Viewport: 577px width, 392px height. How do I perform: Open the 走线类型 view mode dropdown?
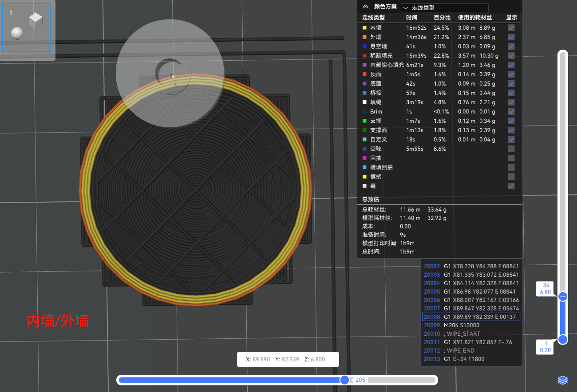tap(444, 8)
